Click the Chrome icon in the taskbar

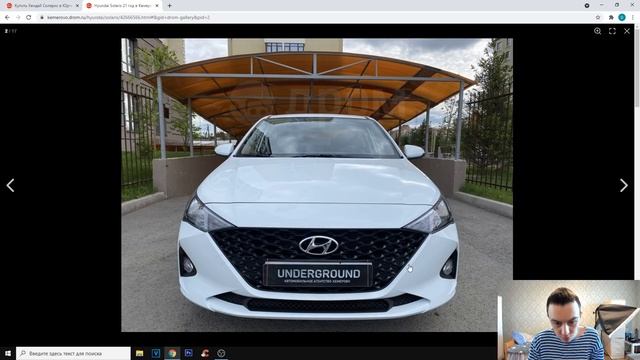[x=172, y=353]
